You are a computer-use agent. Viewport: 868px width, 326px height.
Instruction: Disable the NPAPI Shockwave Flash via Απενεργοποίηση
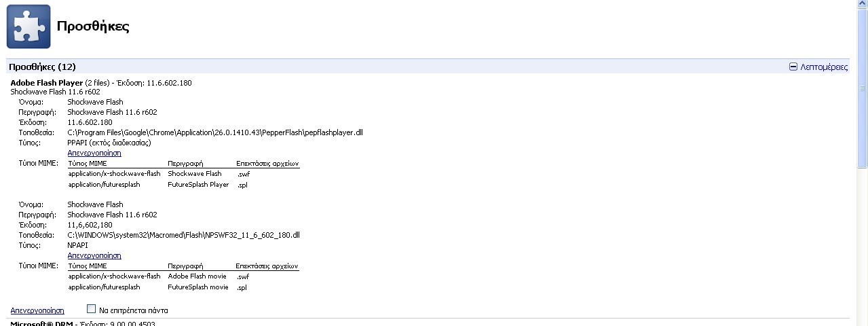coord(94,256)
